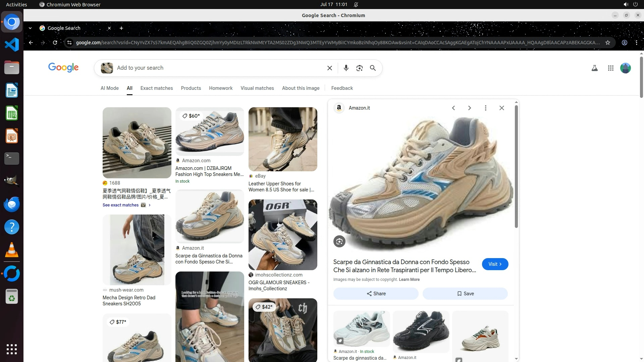Click the voice search microphone icon
The width and height of the screenshot is (644, 362).
(346, 68)
